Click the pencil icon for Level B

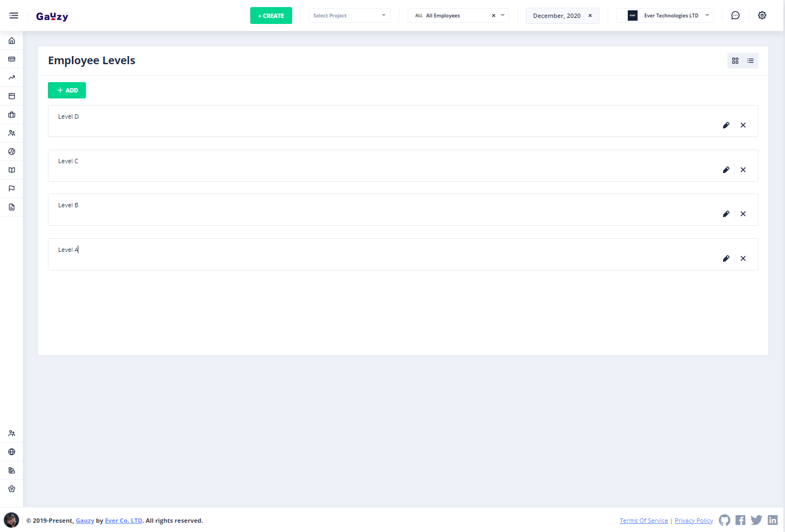point(726,214)
